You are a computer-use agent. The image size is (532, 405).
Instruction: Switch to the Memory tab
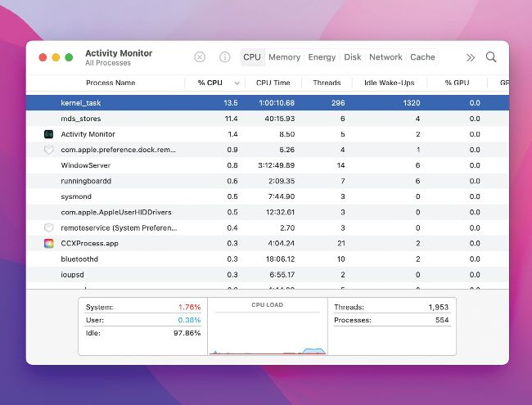[x=284, y=57]
